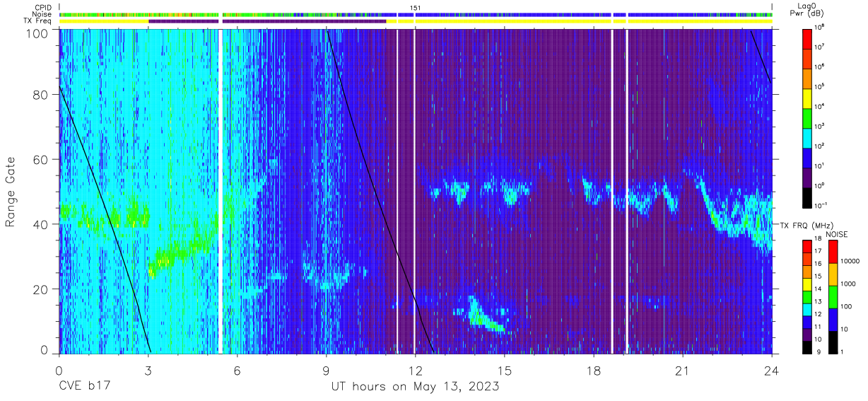
Task: Click the cyan segment of Lag0 Pwr colorbar
Action: (x=807, y=139)
